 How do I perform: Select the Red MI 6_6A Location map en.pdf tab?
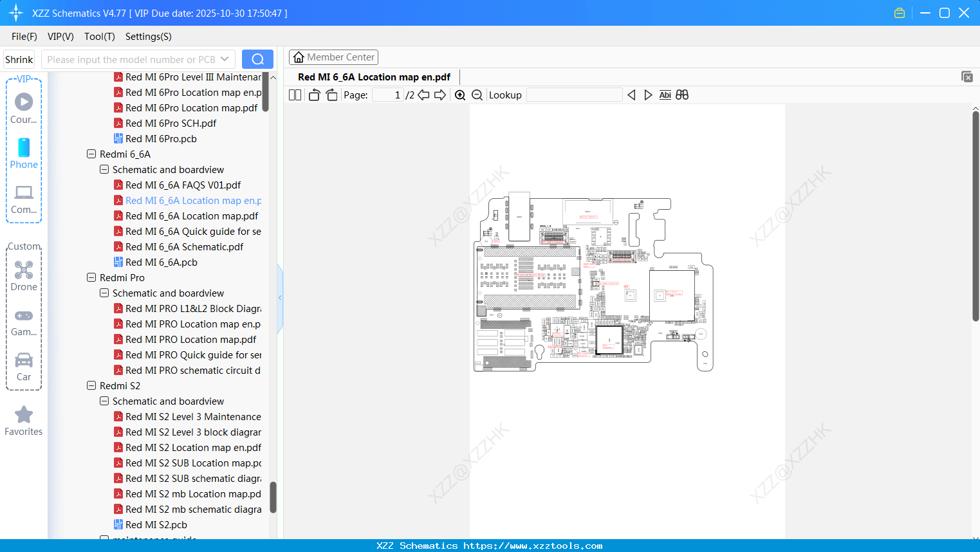click(x=374, y=77)
